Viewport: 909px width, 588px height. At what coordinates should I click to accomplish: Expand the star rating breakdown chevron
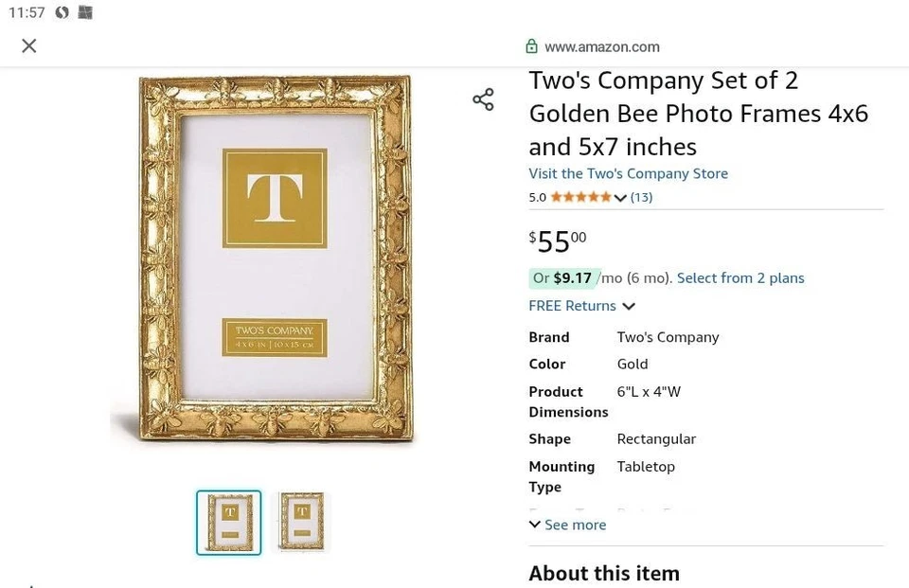coord(620,198)
